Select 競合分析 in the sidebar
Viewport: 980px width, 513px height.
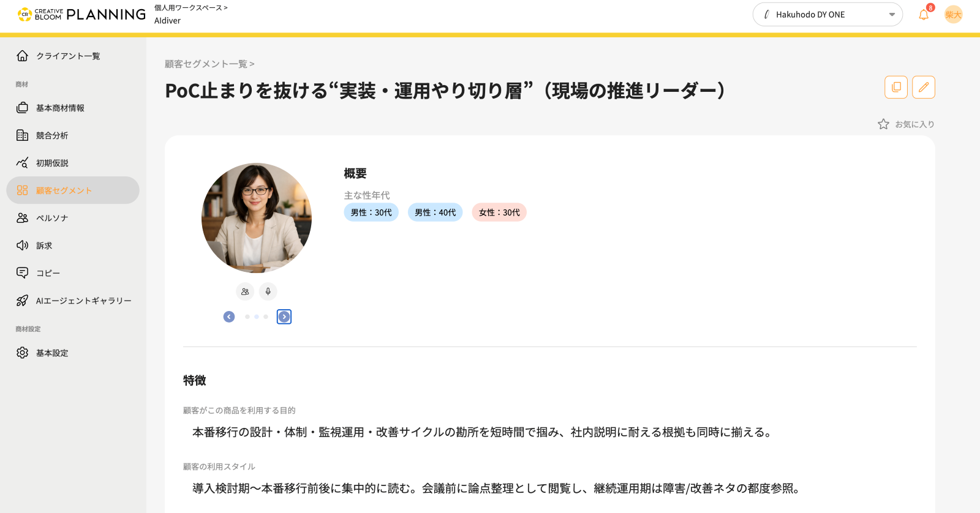(x=52, y=135)
